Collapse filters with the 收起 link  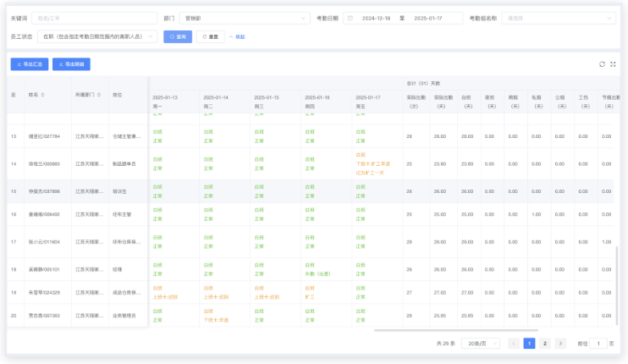[x=238, y=36]
